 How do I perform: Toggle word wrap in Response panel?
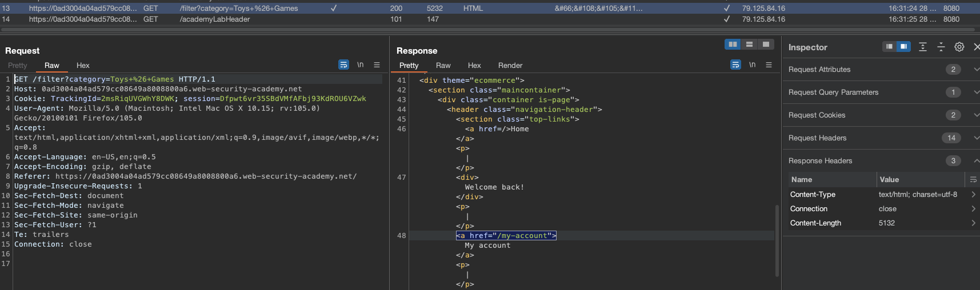click(735, 65)
